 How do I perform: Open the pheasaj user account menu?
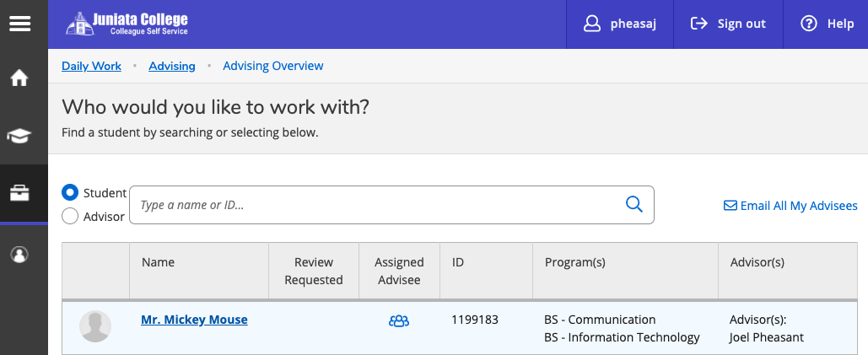[619, 24]
